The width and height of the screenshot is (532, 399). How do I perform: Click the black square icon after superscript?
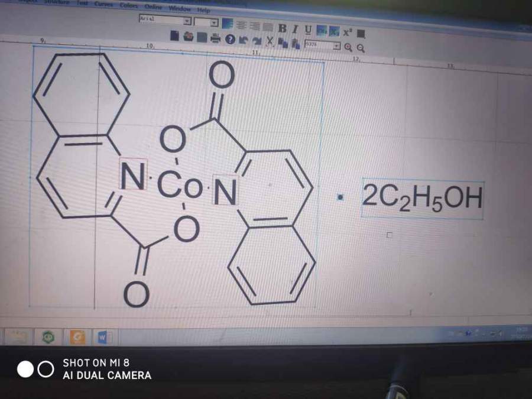click(361, 34)
